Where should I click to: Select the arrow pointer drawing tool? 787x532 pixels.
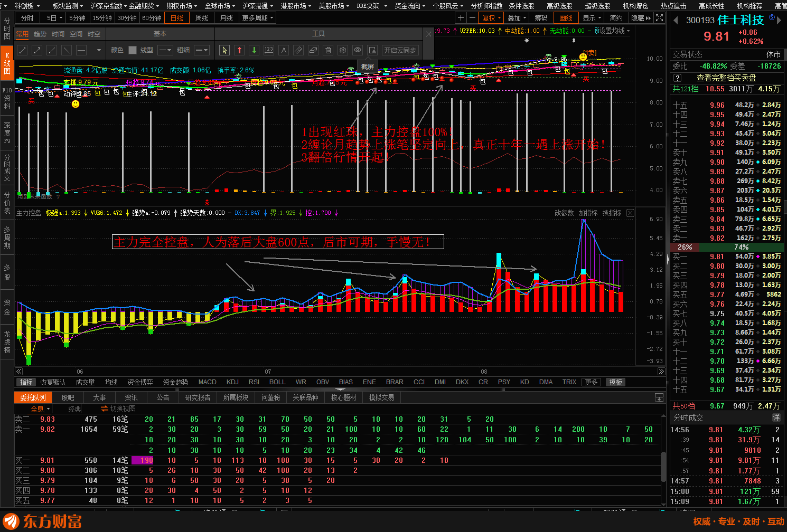(x=224, y=50)
